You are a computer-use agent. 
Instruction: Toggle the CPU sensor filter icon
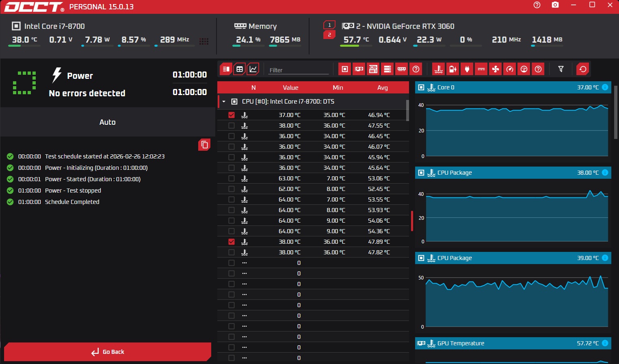pos(344,69)
